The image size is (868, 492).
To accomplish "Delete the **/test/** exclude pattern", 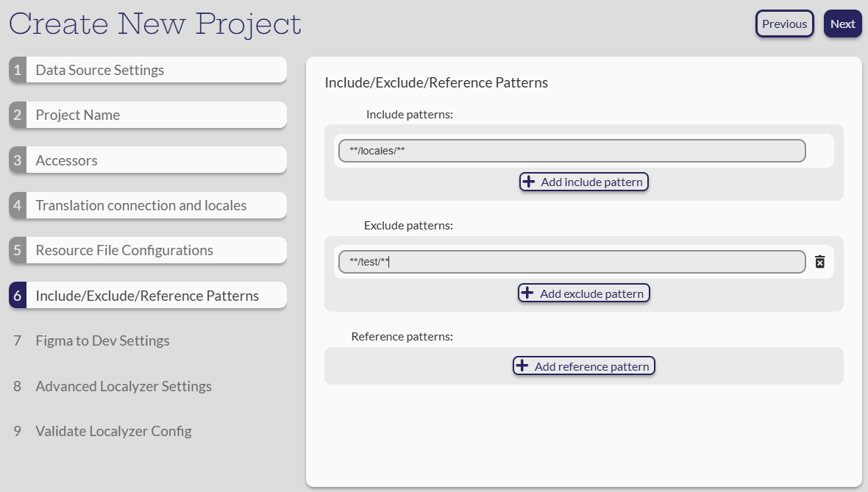I will pos(819,262).
